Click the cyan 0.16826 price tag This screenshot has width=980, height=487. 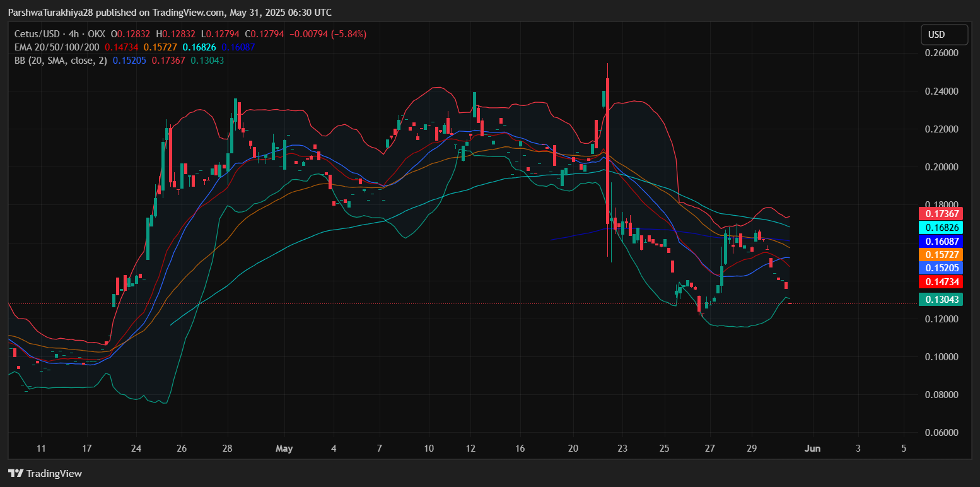pyautogui.click(x=941, y=227)
